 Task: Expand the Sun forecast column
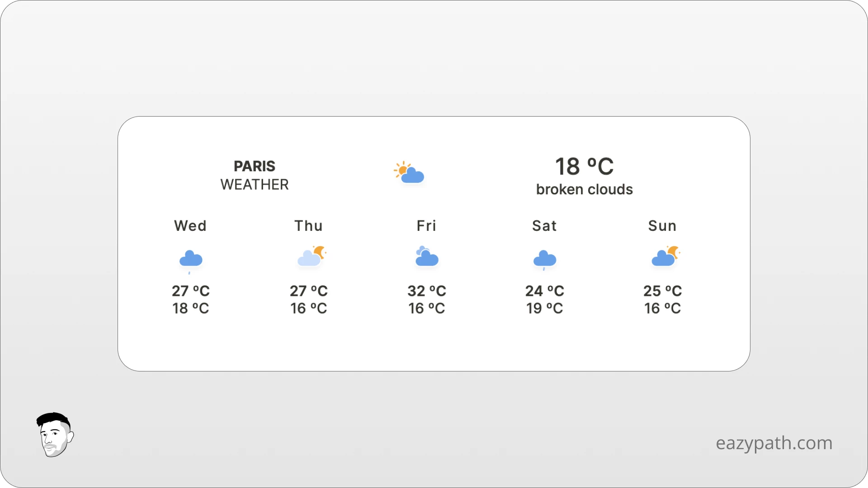pos(662,267)
